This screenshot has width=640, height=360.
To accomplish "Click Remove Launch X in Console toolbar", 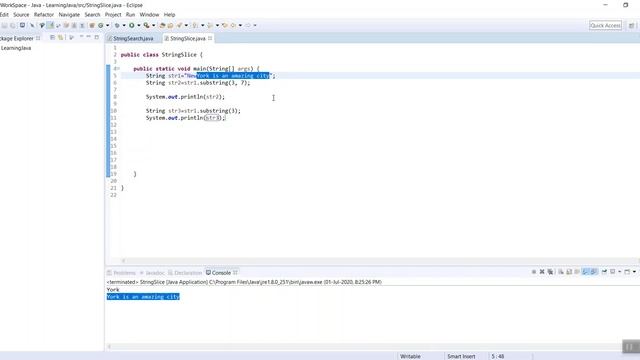I will click(x=542, y=272).
